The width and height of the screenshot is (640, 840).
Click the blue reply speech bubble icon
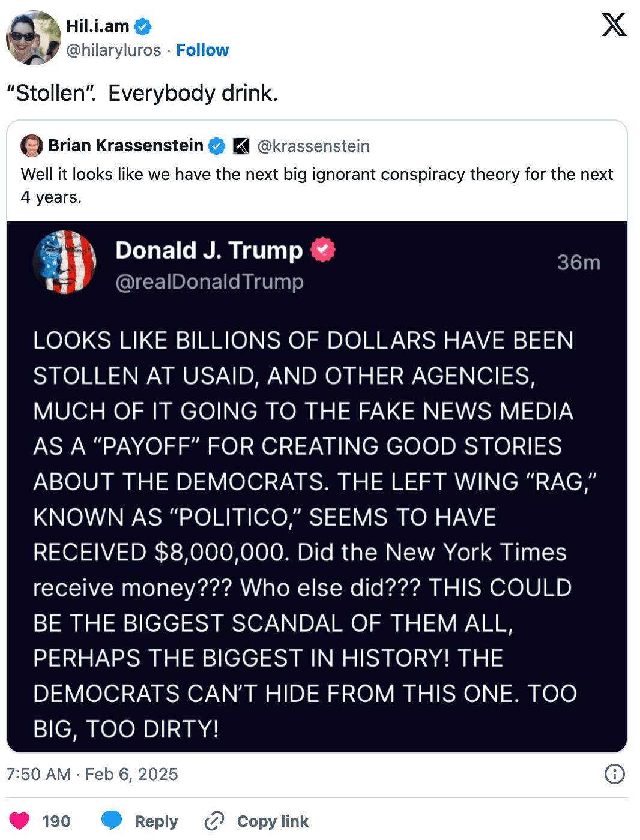[x=112, y=820]
